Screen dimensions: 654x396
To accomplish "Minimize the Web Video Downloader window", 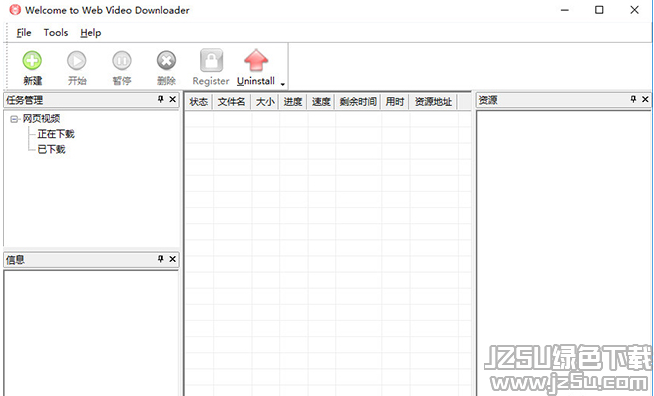I will pyautogui.click(x=565, y=10).
